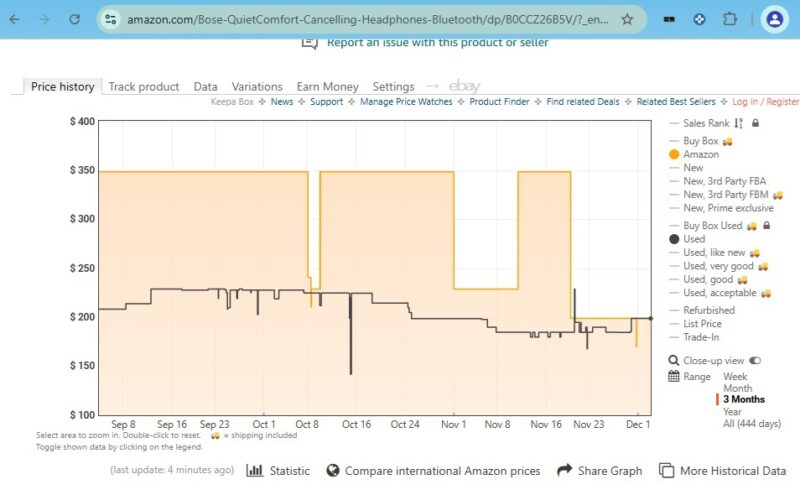The height and width of the screenshot is (495, 800).
Task: Set range to Year
Action: tap(732, 411)
